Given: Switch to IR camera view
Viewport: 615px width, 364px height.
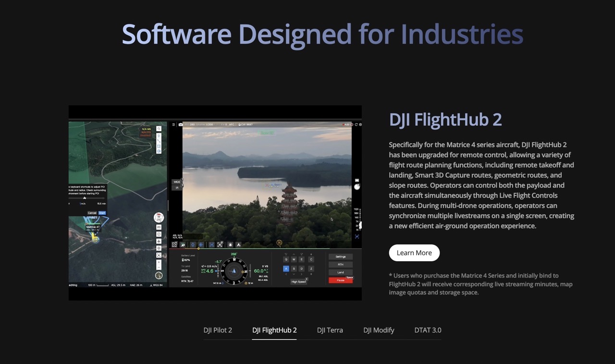Looking at the screenshot, I should coord(177,188).
